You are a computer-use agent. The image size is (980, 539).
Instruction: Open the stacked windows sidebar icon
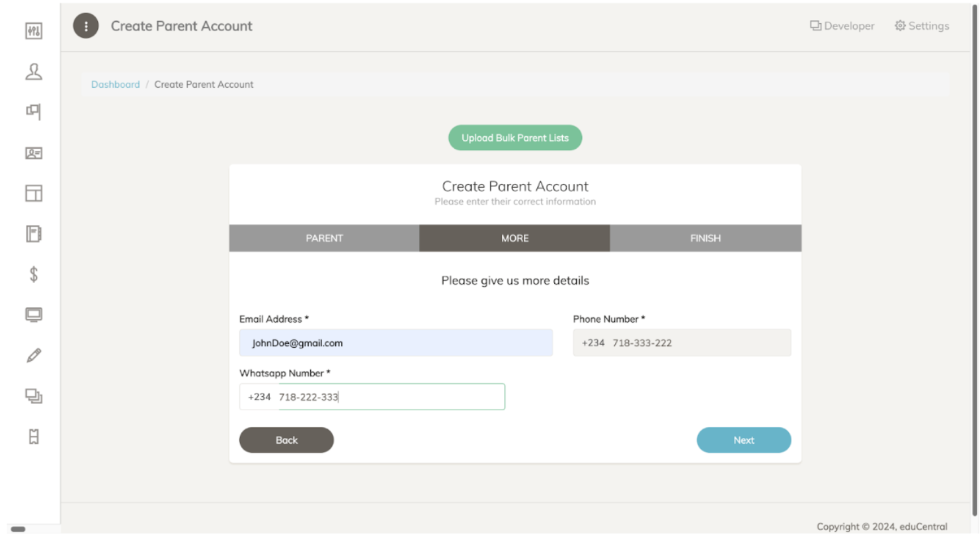tap(34, 396)
